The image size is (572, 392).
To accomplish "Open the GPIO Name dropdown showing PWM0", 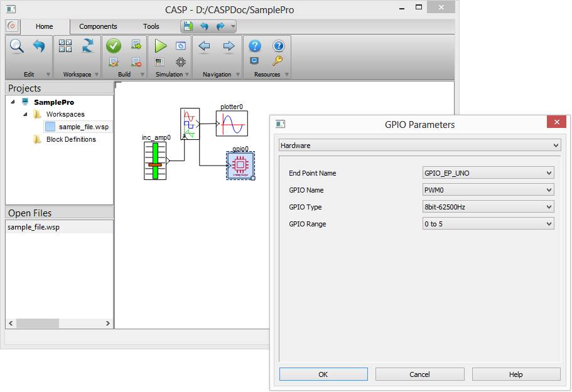I will coord(488,190).
